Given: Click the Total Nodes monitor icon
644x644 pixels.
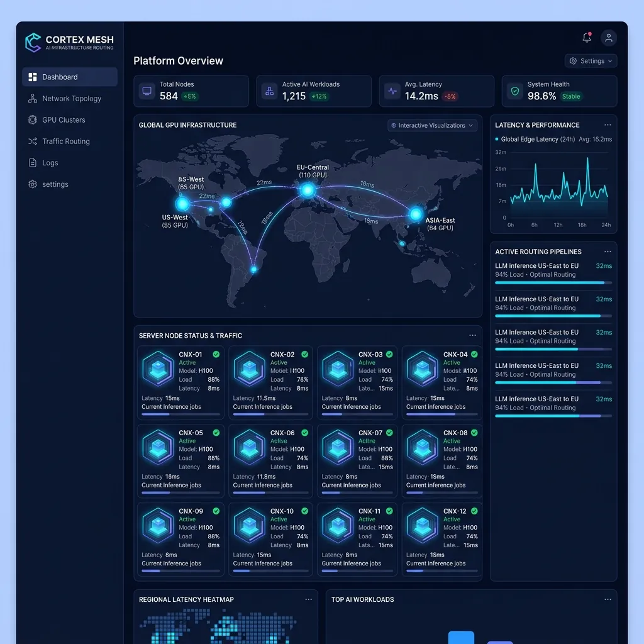Looking at the screenshot, I should (x=147, y=91).
